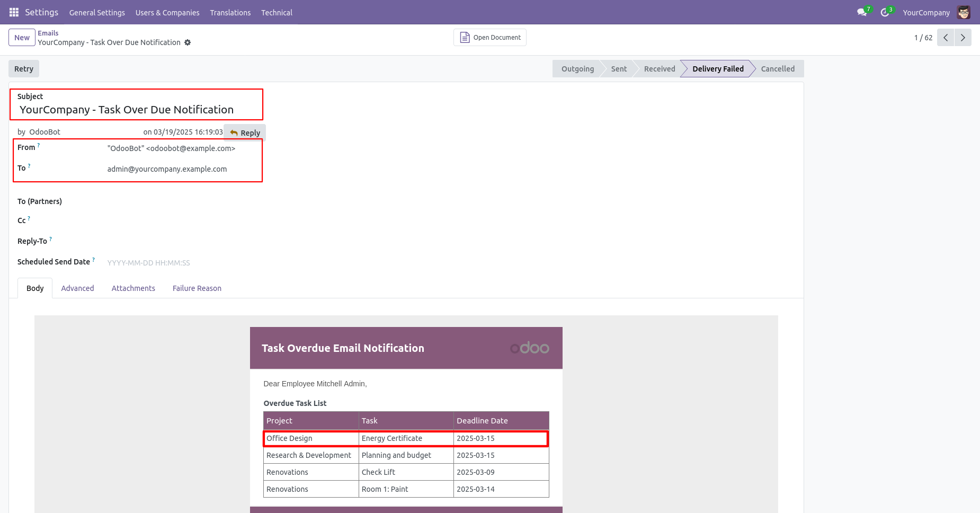
Task: Click the OdooBot author name
Action: coord(44,132)
